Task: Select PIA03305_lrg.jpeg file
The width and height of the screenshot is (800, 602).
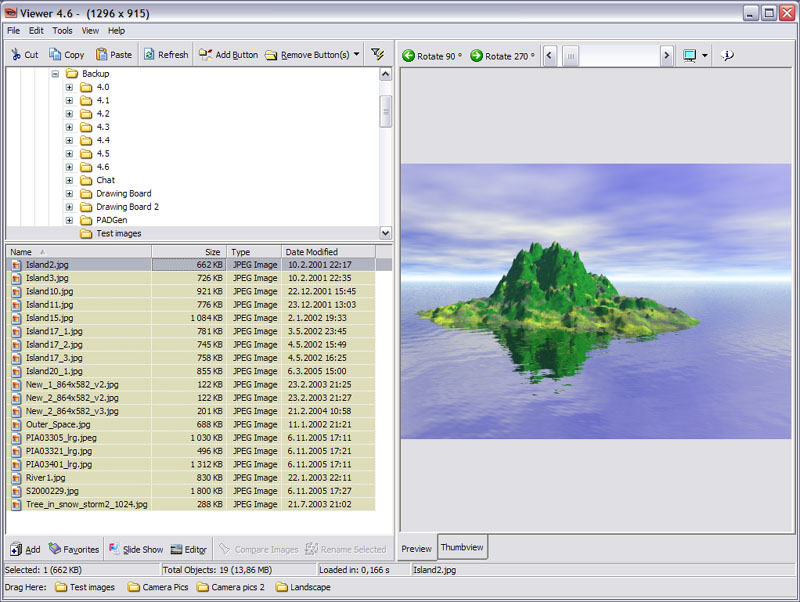Action: point(61,438)
